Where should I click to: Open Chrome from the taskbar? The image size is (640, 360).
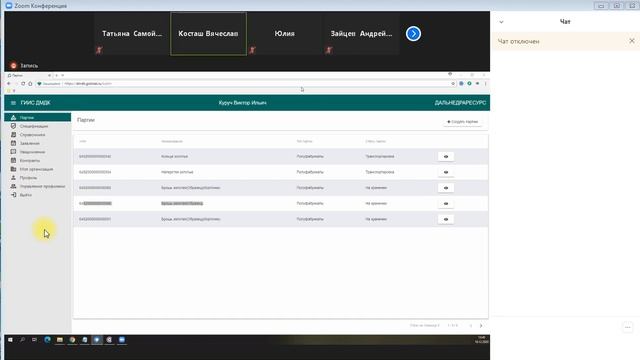click(72, 340)
